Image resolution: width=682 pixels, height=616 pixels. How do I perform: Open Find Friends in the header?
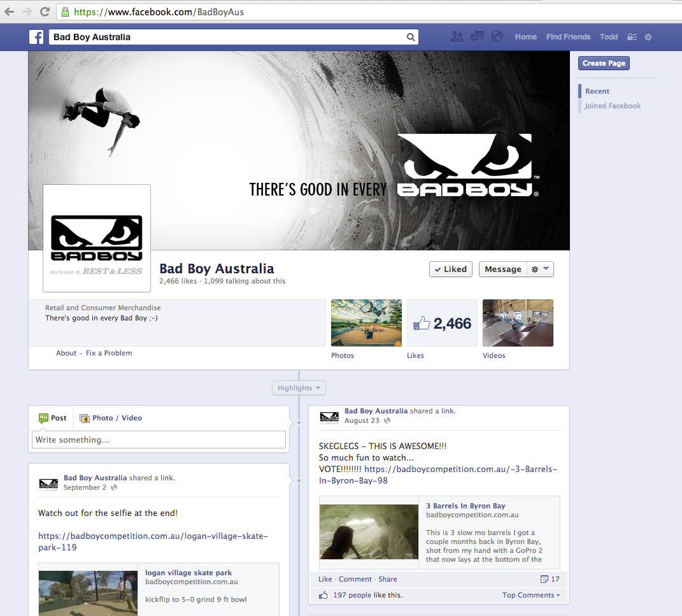click(x=569, y=37)
